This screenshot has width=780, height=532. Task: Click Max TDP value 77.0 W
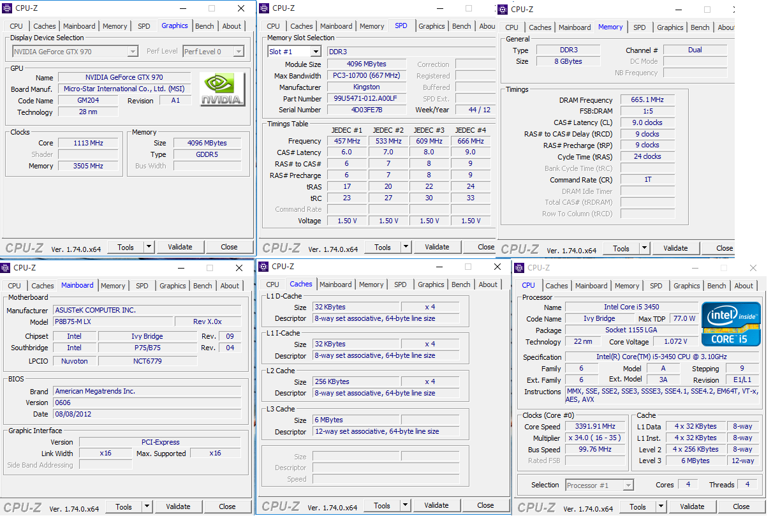[684, 318]
